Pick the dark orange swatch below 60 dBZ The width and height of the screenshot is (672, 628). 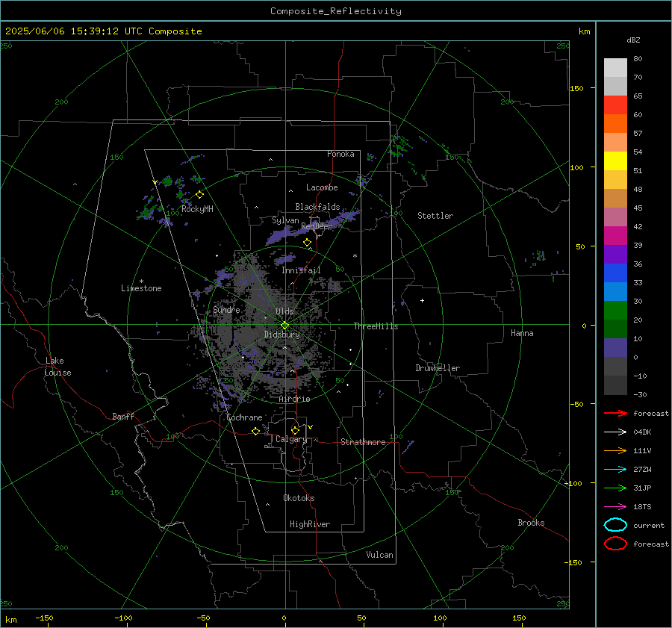click(x=615, y=123)
